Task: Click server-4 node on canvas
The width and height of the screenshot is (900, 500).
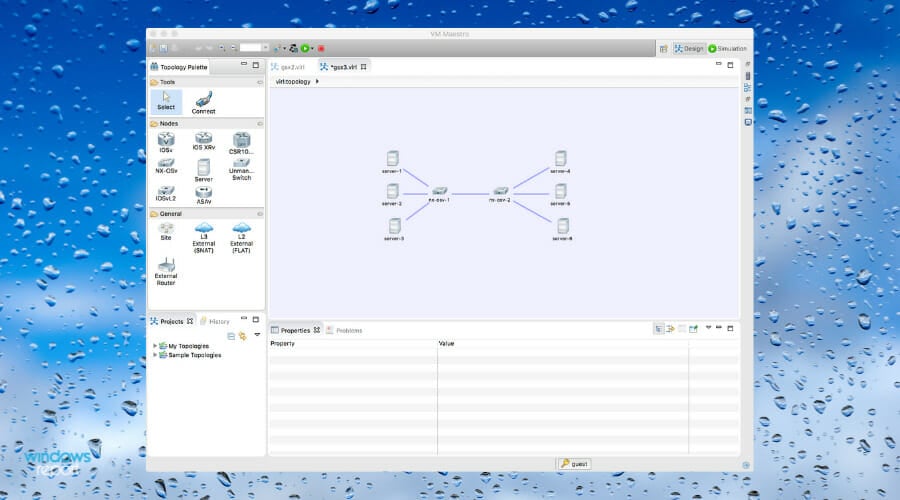Action: point(561,162)
